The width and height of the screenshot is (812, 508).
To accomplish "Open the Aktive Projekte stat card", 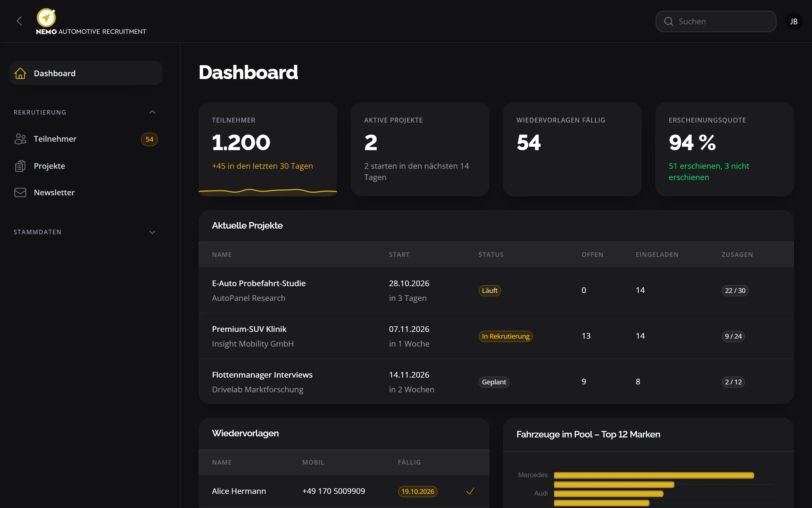I will [420, 150].
